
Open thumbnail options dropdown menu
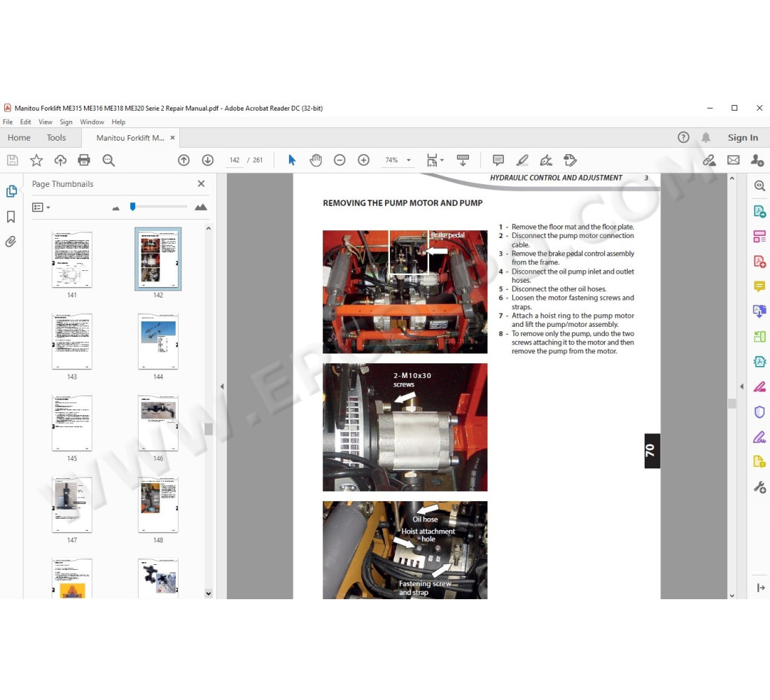pyautogui.click(x=41, y=207)
